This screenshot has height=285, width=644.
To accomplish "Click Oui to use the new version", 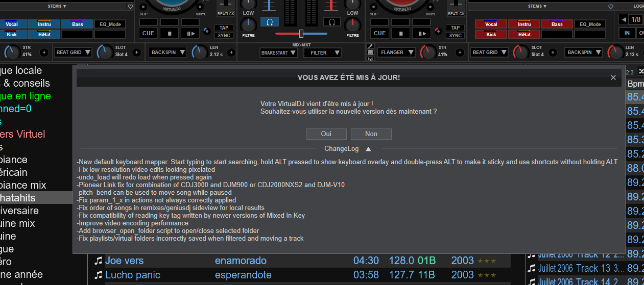I will (x=326, y=134).
